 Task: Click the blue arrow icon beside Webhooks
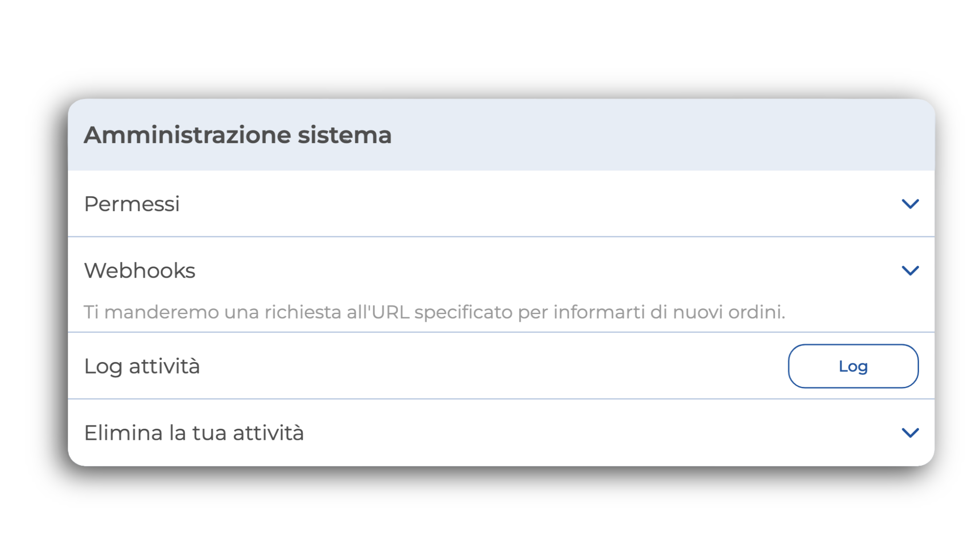coord(910,271)
